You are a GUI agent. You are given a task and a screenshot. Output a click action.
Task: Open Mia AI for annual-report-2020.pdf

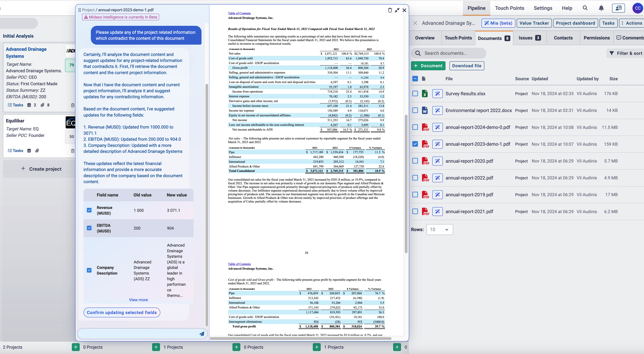point(437,161)
